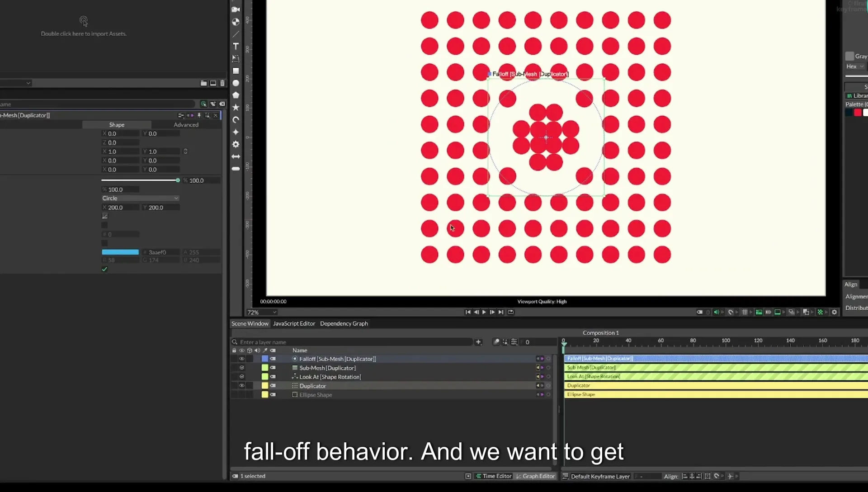
Task: Switch to the JavaScript Editor tab
Action: coord(294,324)
